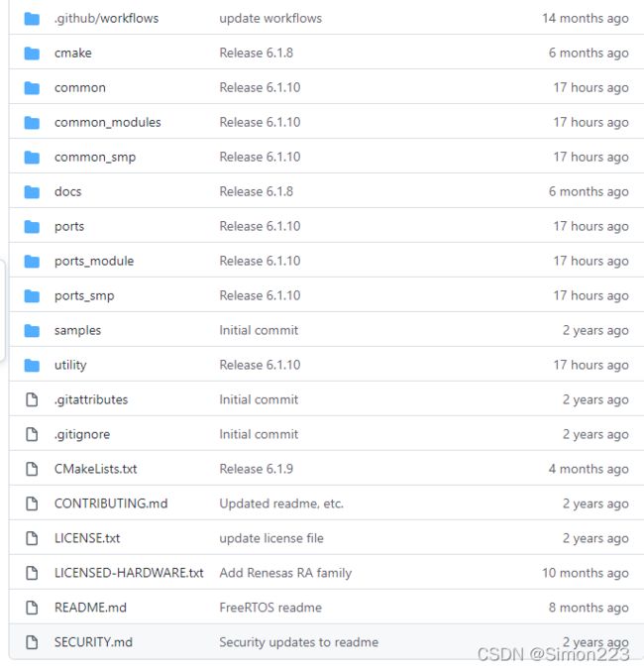Open the ports_smp folder
Screen dimensions: 644x670
coord(84,295)
